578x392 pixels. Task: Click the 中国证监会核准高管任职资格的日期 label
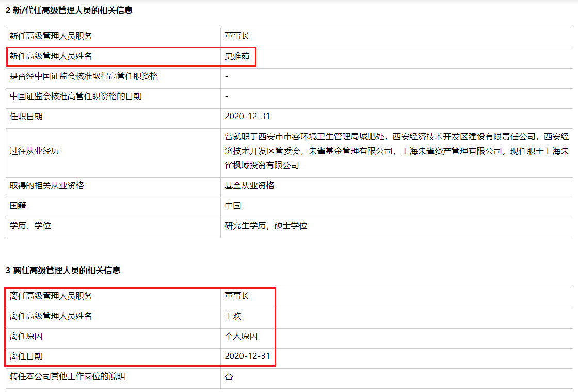tap(76, 96)
